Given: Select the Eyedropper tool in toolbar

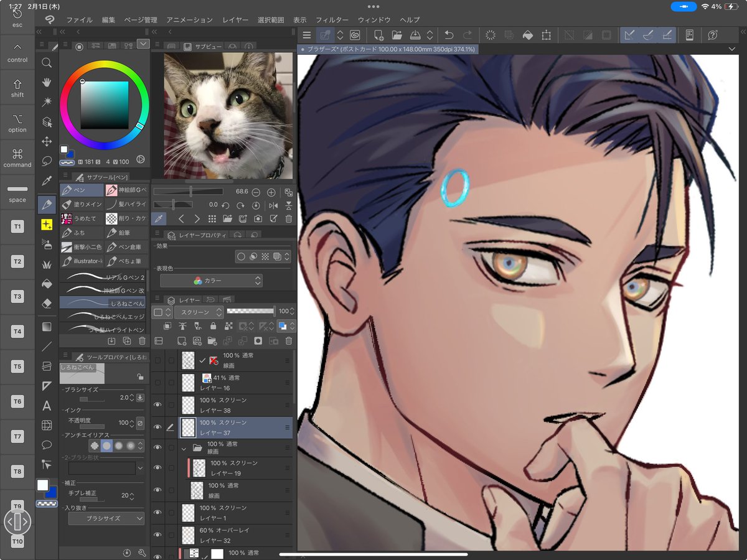Looking at the screenshot, I should coord(47,181).
